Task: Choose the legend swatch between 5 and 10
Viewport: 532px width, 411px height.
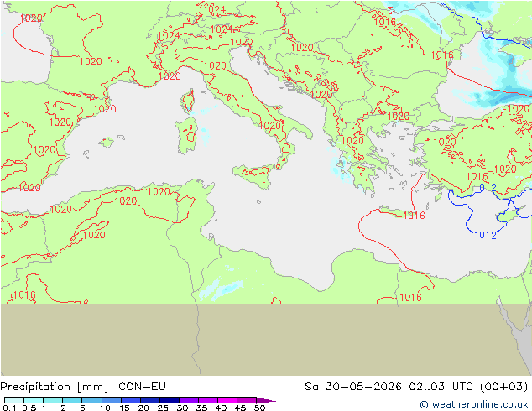Action: (x=91, y=400)
